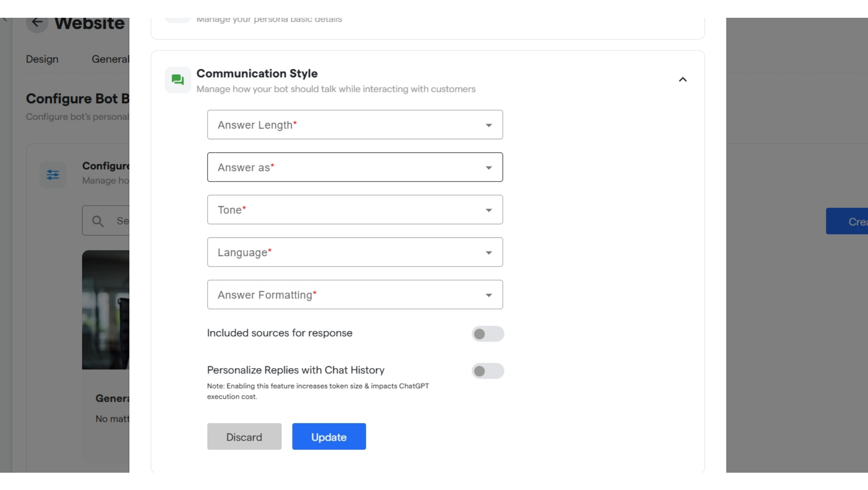Enable Included sources for response toggle
Screen dimensions: 868x490
[487, 334]
